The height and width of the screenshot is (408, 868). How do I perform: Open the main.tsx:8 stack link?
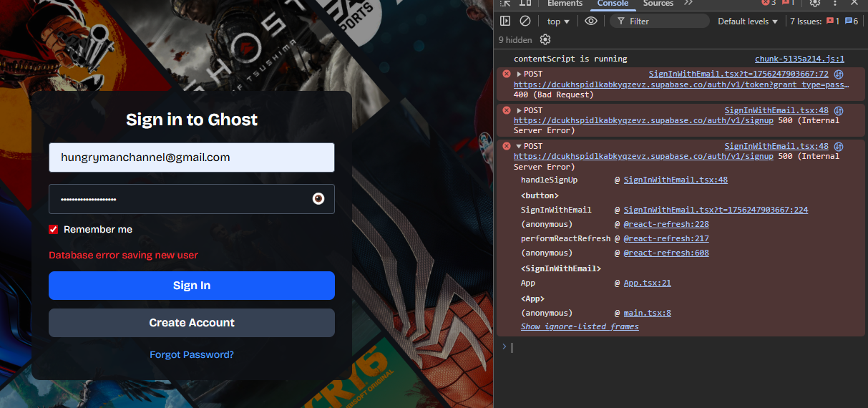point(647,313)
